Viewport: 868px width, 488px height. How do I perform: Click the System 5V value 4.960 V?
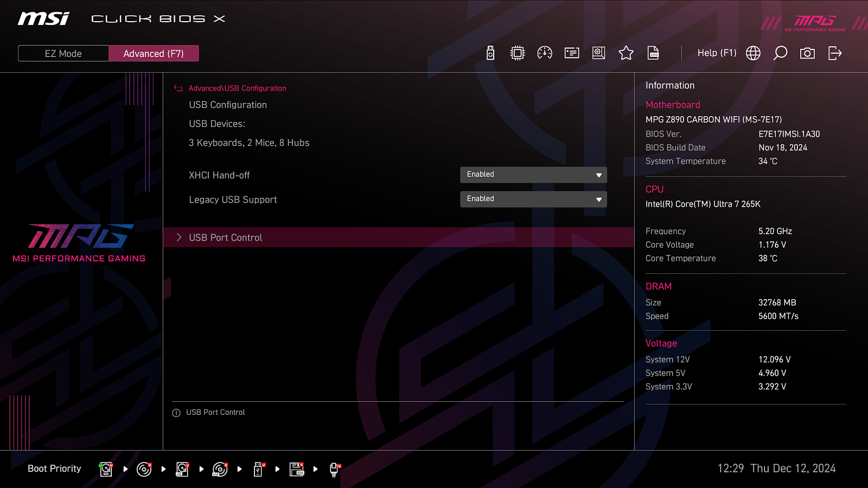(x=773, y=373)
